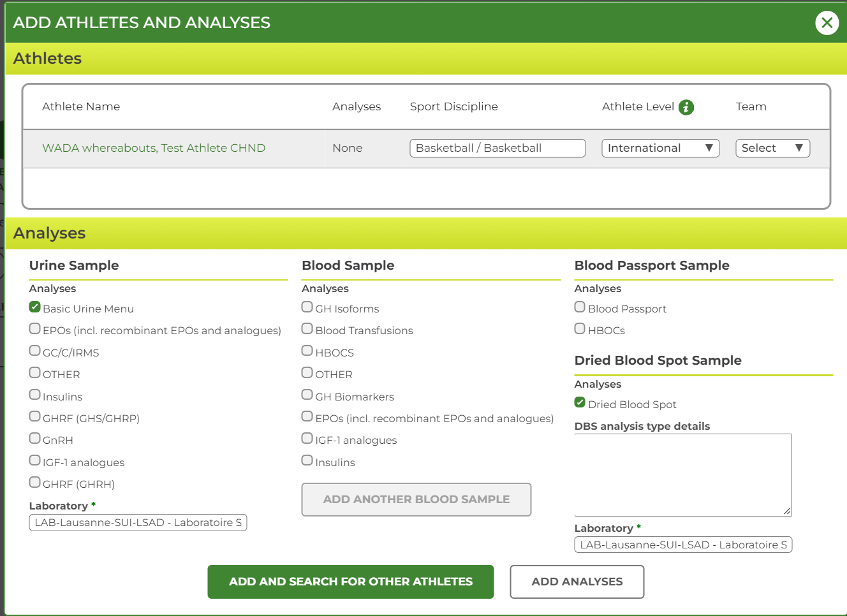The height and width of the screenshot is (616, 847).
Task: Open WADA whereabouts, Test Athlete CHND link
Action: click(154, 148)
